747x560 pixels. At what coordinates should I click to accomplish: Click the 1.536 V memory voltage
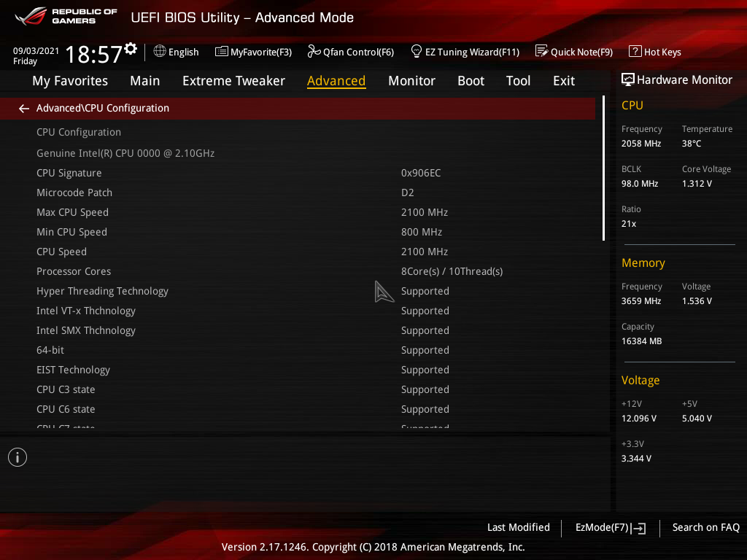click(x=697, y=301)
